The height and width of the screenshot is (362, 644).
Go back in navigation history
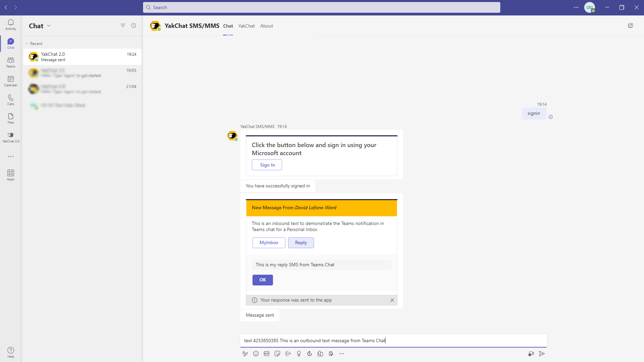click(6, 7)
